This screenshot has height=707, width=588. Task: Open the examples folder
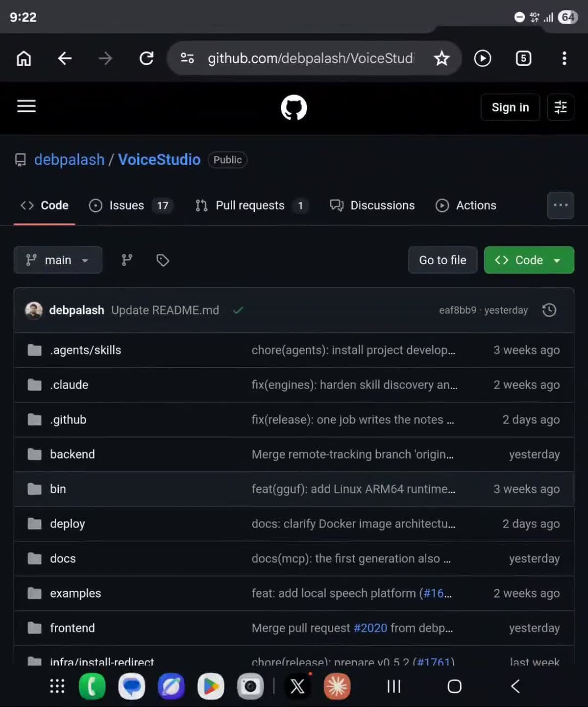(x=75, y=594)
